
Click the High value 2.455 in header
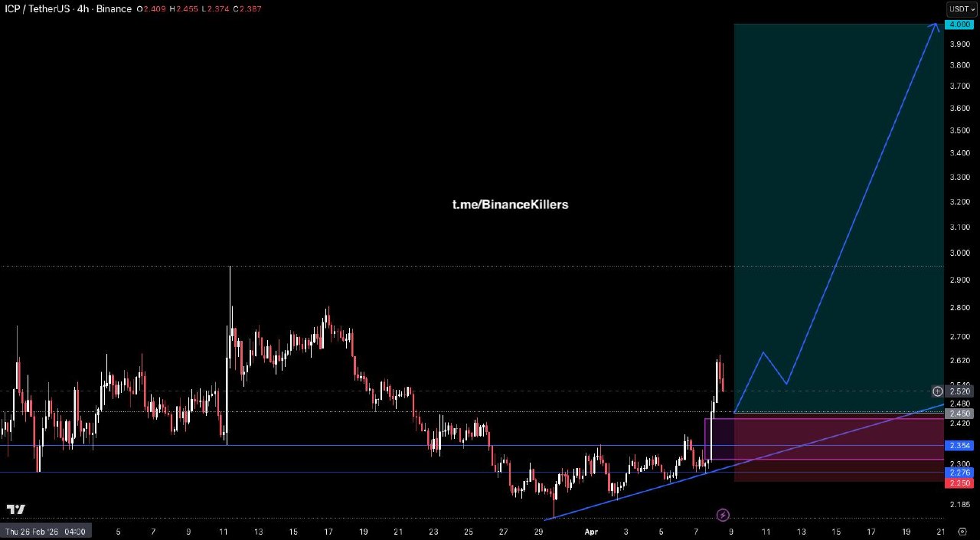[x=184, y=9]
